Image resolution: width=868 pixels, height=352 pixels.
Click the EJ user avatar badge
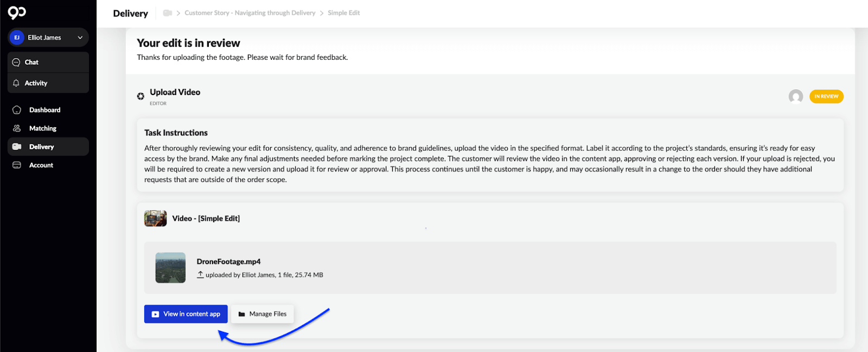(x=17, y=37)
